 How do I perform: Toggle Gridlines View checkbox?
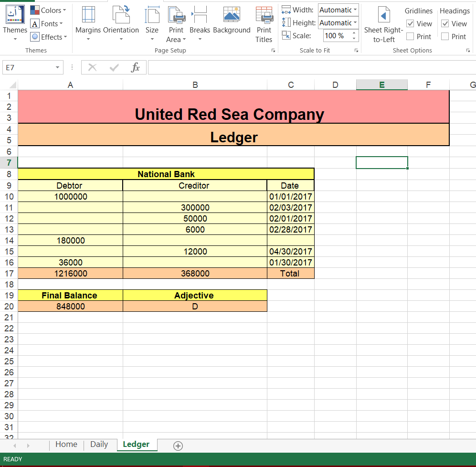click(410, 24)
